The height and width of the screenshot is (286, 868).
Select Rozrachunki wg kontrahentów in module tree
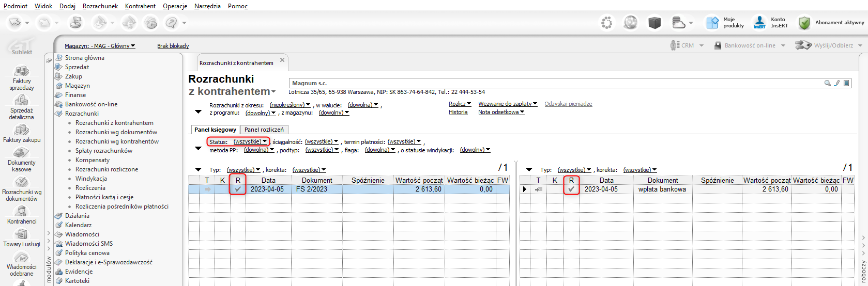tap(117, 141)
